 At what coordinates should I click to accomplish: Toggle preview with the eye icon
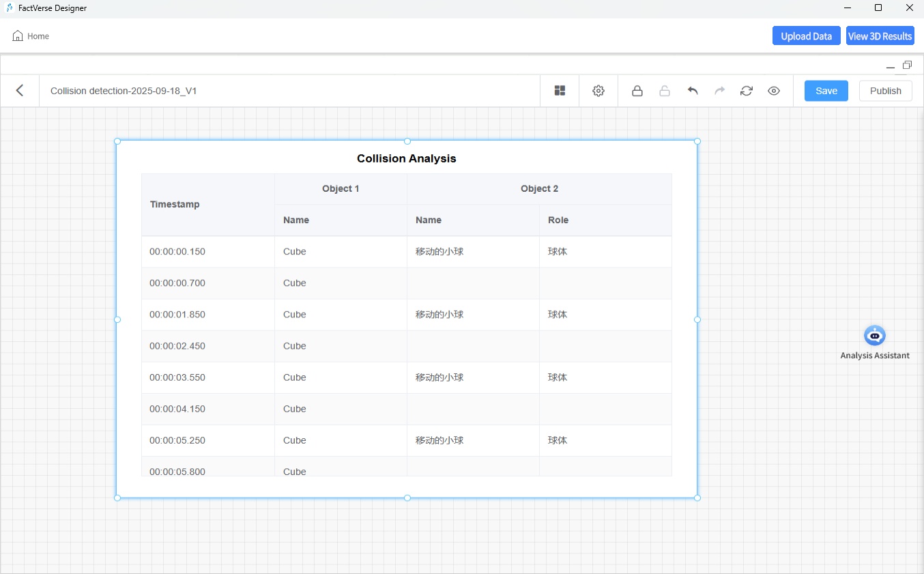pyautogui.click(x=774, y=91)
